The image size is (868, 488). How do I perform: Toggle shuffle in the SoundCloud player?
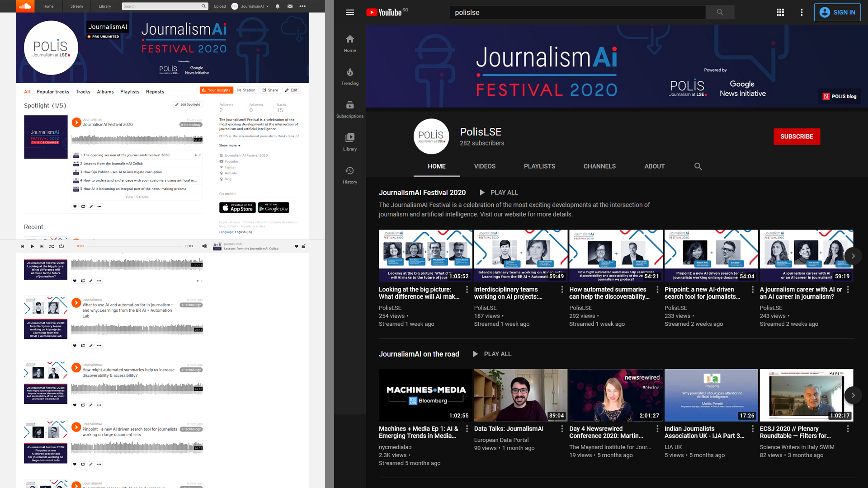(x=52, y=246)
